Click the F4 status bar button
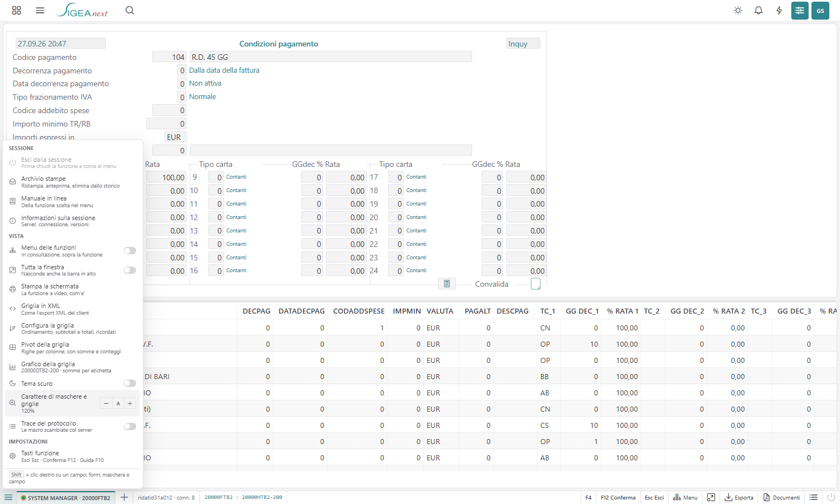Viewport: 840px width, 504px height. [588, 497]
